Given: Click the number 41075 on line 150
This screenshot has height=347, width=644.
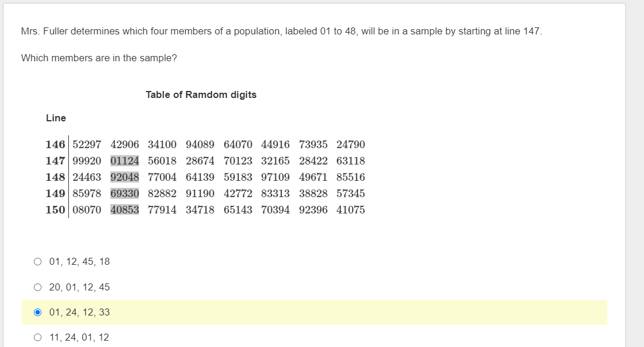Looking at the screenshot, I should pyautogui.click(x=351, y=210).
